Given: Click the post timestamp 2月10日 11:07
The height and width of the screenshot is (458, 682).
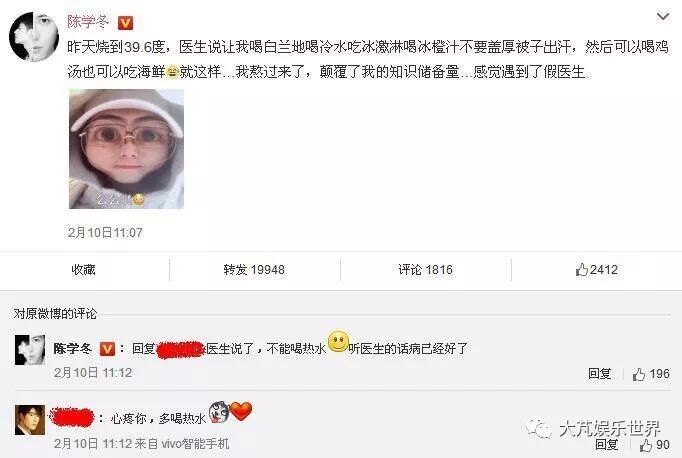Looking at the screenshot, I should 105,232.
